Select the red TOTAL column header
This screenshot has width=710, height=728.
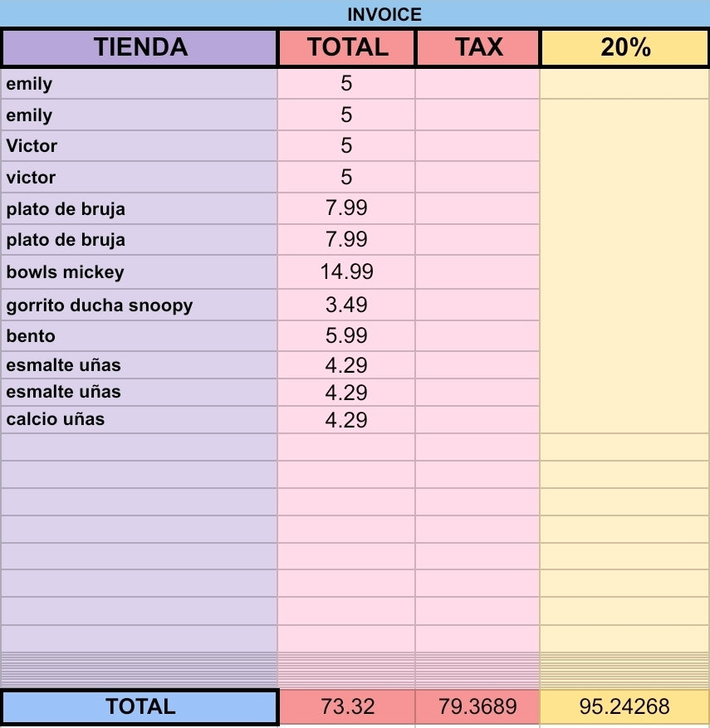(x=347, y=47)
